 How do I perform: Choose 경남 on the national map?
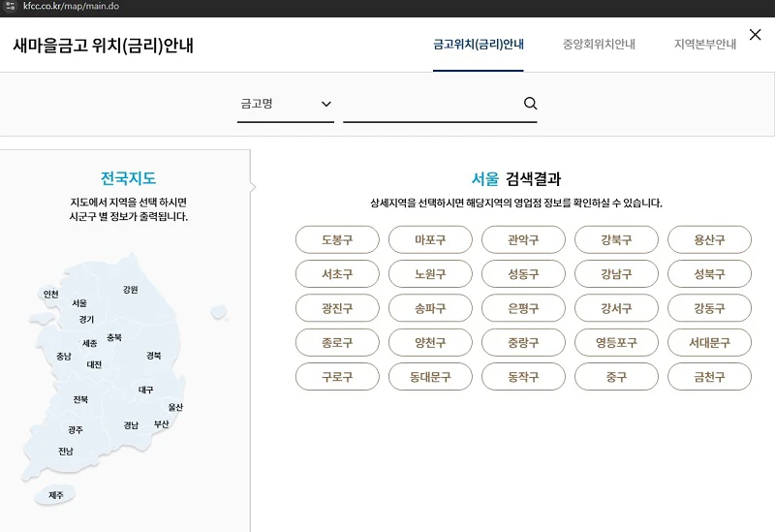point(131,425)
